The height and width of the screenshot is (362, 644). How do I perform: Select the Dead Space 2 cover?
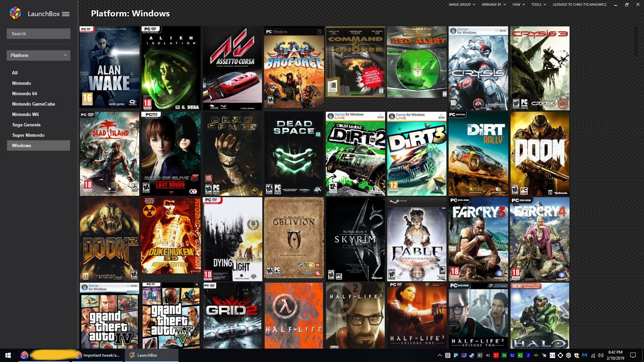point(294,154)
